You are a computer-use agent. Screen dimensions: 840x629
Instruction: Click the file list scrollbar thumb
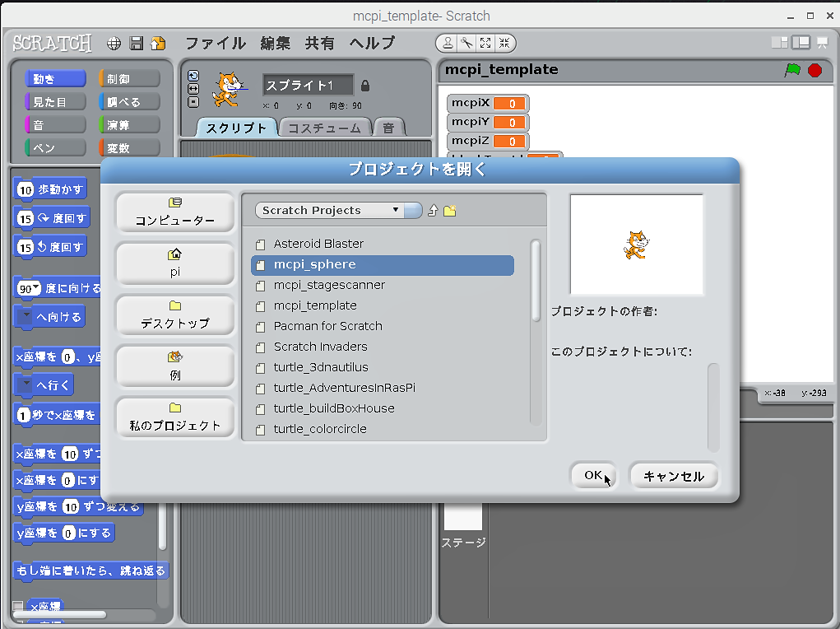pos(536,281)
